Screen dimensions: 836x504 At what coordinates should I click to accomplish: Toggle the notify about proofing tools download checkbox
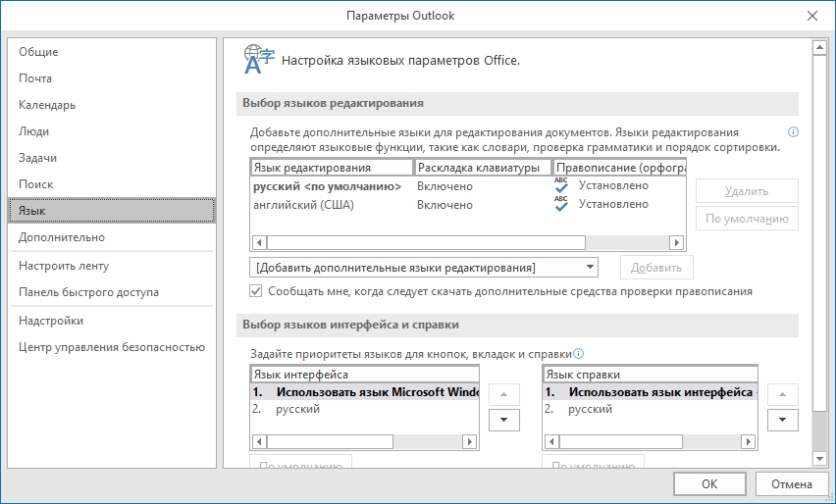coord(256,291)
